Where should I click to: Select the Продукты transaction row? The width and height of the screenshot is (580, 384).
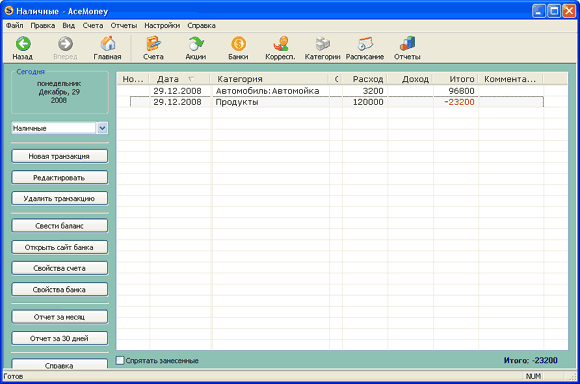pyautogui.click(x=337, y=102)
